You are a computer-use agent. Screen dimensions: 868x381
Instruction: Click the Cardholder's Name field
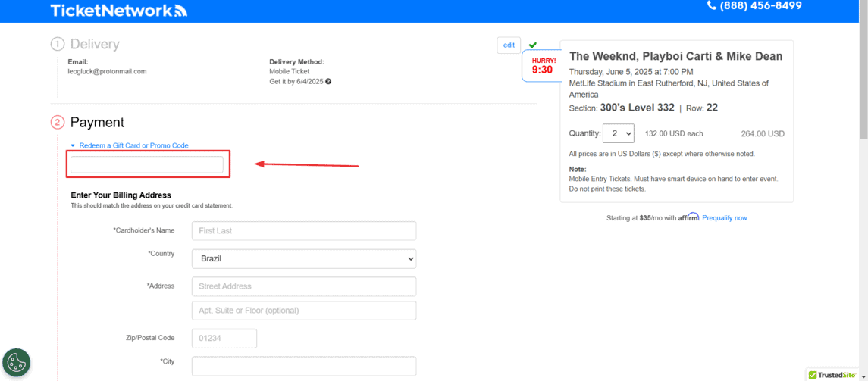pyautogui.click(x=304, y=230)
